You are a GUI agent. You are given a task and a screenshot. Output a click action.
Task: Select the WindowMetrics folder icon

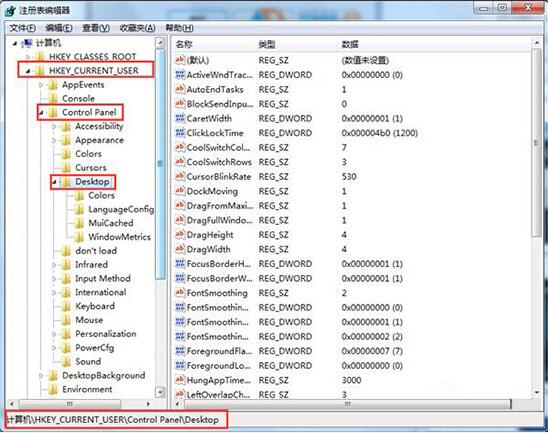(x=79, y=237)
